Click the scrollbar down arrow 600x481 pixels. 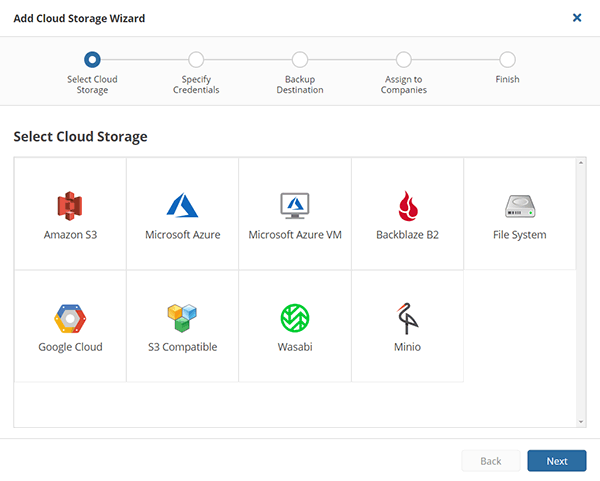pyautogui.click(x=581, y=421)
